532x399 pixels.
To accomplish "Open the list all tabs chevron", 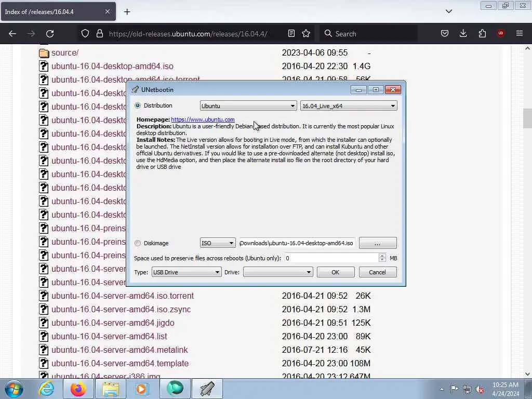I will (x=449, y=11).
